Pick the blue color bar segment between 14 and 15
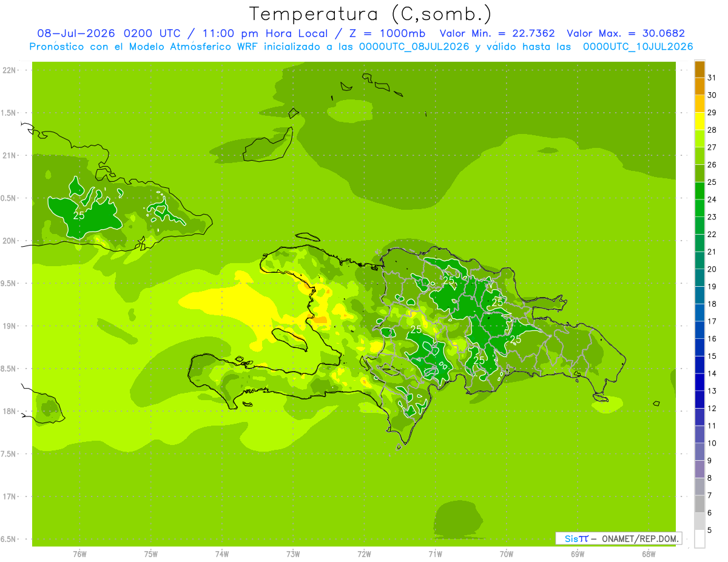Screen dimensions: 728x562 click(x=699, y=365)
